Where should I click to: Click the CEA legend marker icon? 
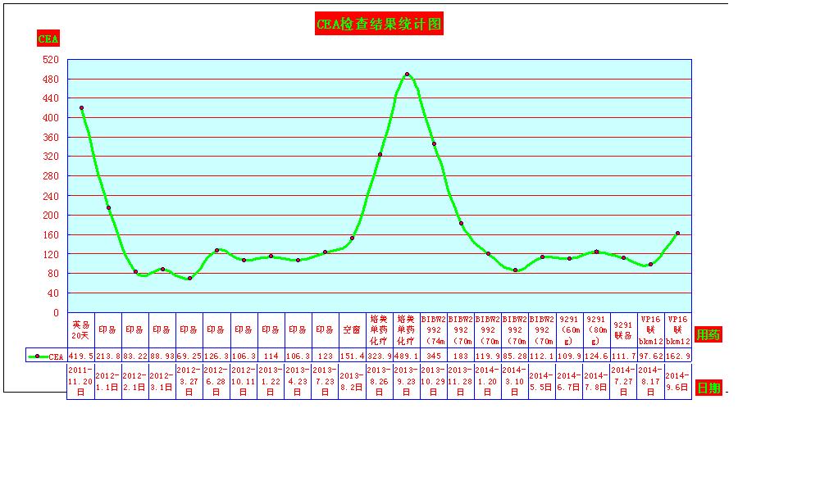tap(38, 356)
